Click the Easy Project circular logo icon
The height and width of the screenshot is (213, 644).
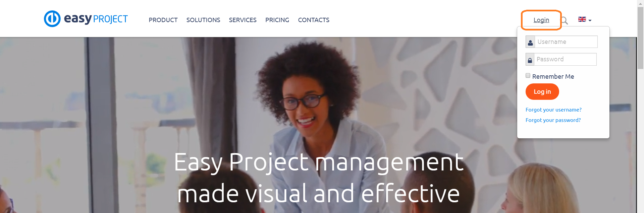pos(52,18)
